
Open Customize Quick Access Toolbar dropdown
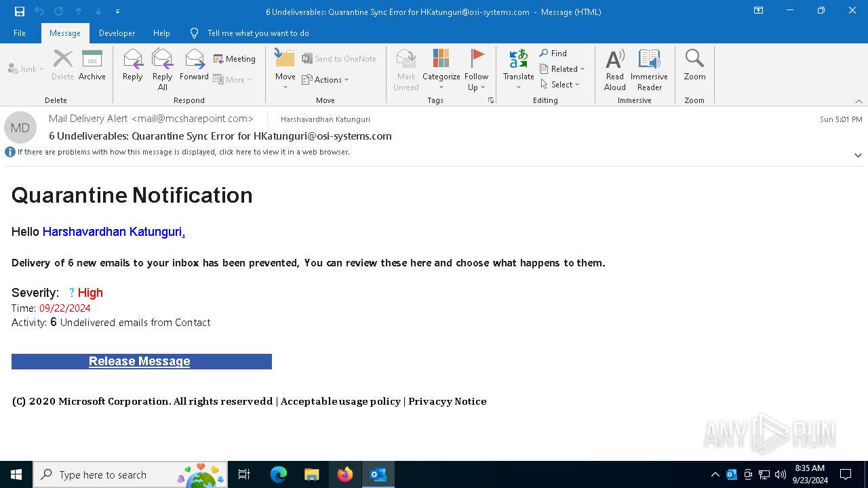[117, 12]
